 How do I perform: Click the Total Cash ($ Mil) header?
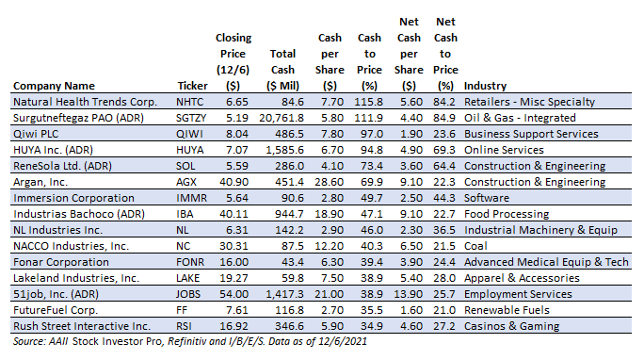pyautogui.click(x=282, y=70)
